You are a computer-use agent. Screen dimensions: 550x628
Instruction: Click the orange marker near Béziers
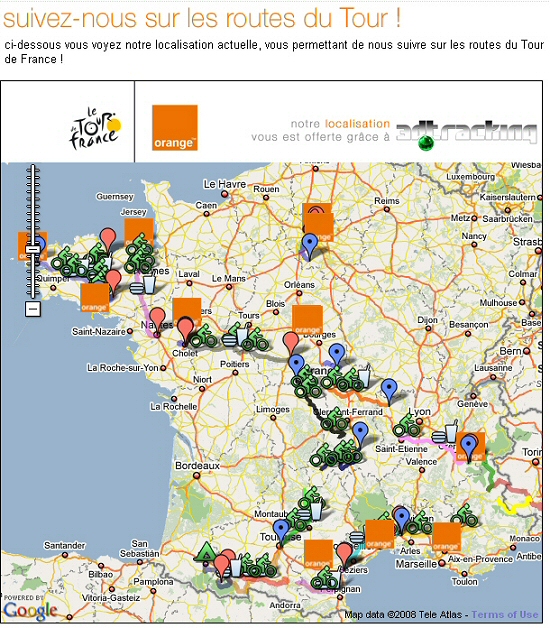pyautogui.click(x=318, y=554)
